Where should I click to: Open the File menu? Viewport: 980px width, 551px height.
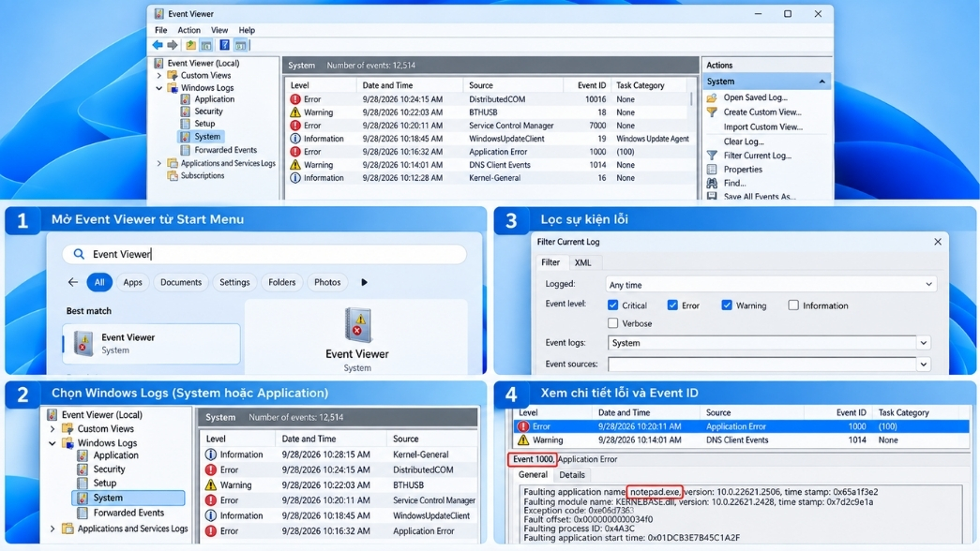point(160,30)
